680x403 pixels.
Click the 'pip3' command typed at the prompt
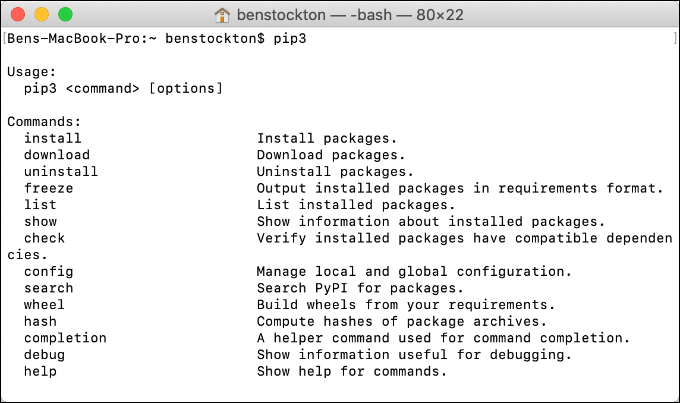point(289,38)
